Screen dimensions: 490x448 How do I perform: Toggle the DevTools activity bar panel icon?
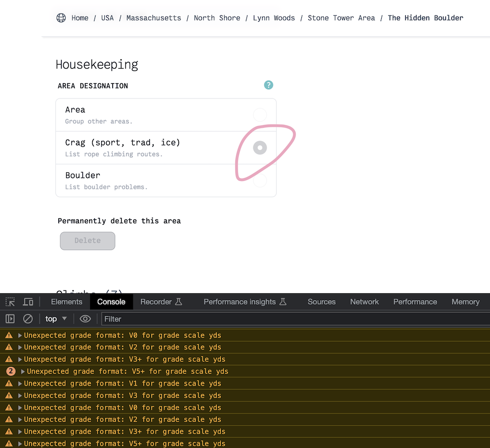click(10, 319)
